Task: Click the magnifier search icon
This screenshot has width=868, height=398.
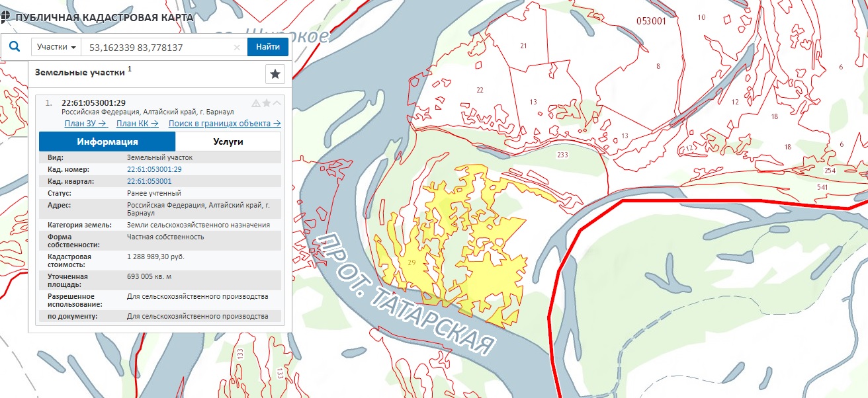Action: (16, 47)
